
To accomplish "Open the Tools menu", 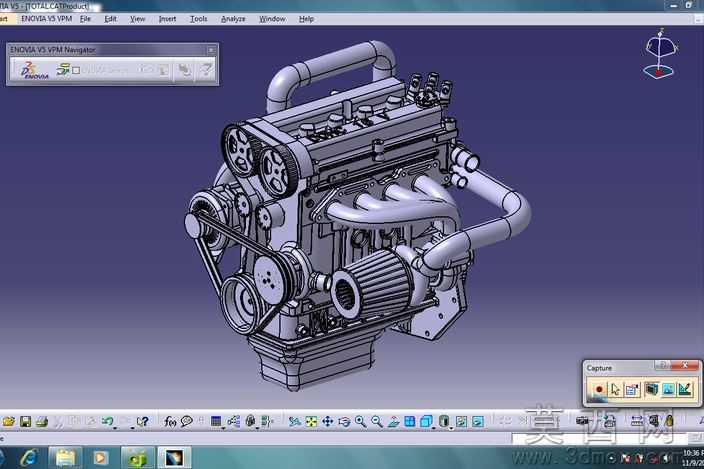I will [198, 19].
